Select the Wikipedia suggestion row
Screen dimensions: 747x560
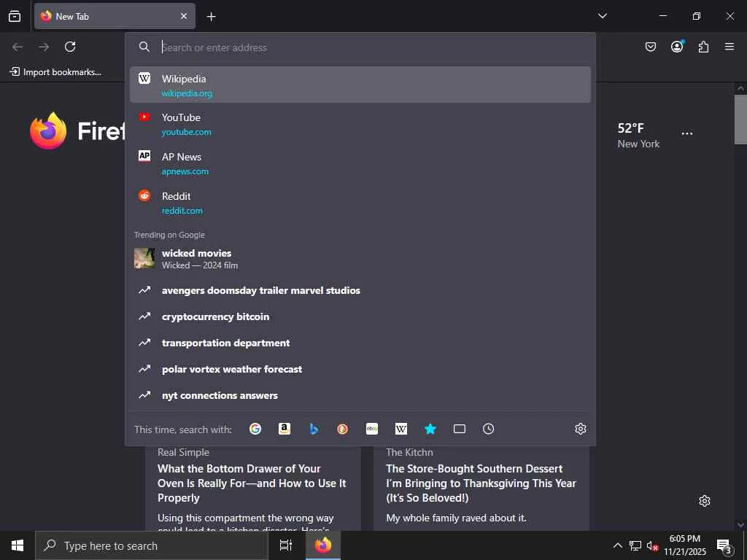pos(360,85)
